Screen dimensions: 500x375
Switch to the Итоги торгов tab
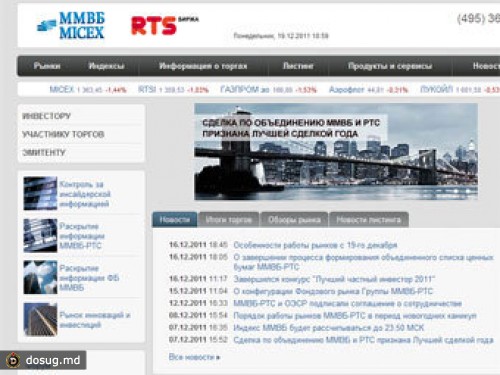point(228,220)
